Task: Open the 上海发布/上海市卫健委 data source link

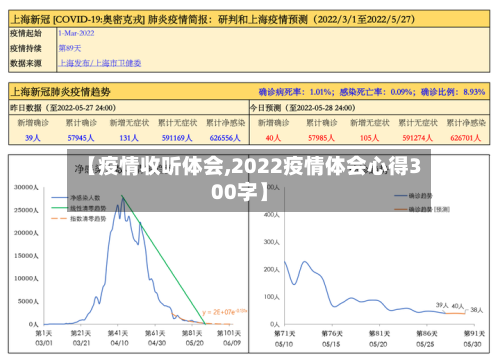Action: [x=100, y=63]
